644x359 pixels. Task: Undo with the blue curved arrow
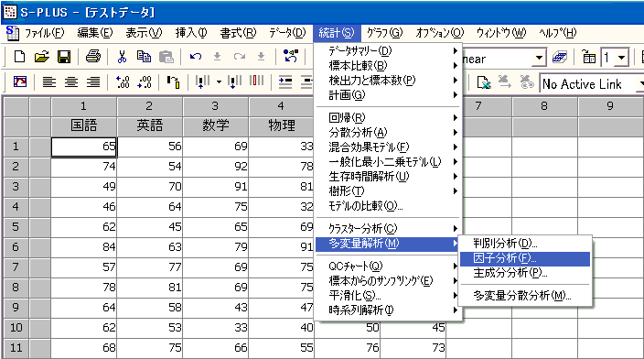tap(196, 57)
